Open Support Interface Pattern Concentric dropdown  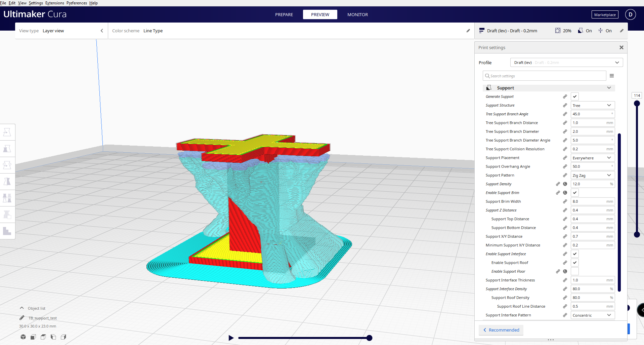click(x=593, y=315)
